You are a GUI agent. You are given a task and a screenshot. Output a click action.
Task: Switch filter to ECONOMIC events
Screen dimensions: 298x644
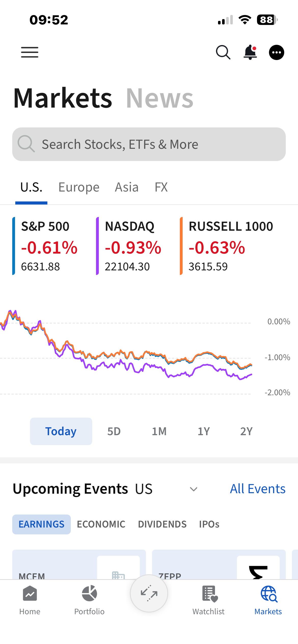coord(101,524)
